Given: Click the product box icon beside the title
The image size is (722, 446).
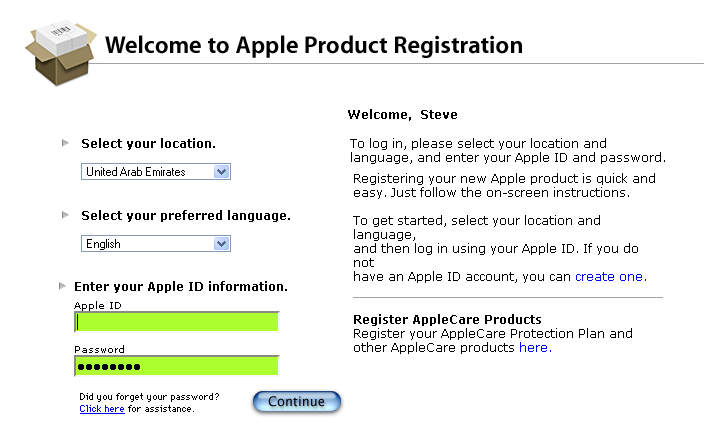Looking at the screenshot, I should click(x=61, y=52).
